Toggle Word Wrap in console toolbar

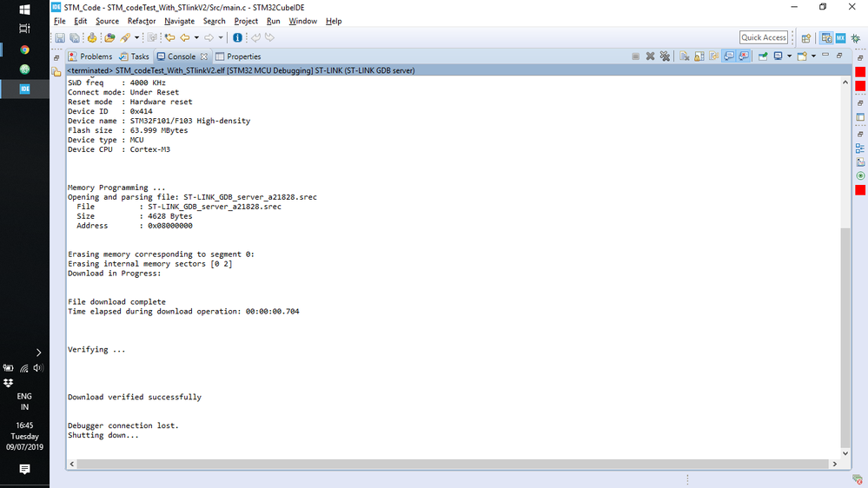pyautogui.click(x=714, y=56)
